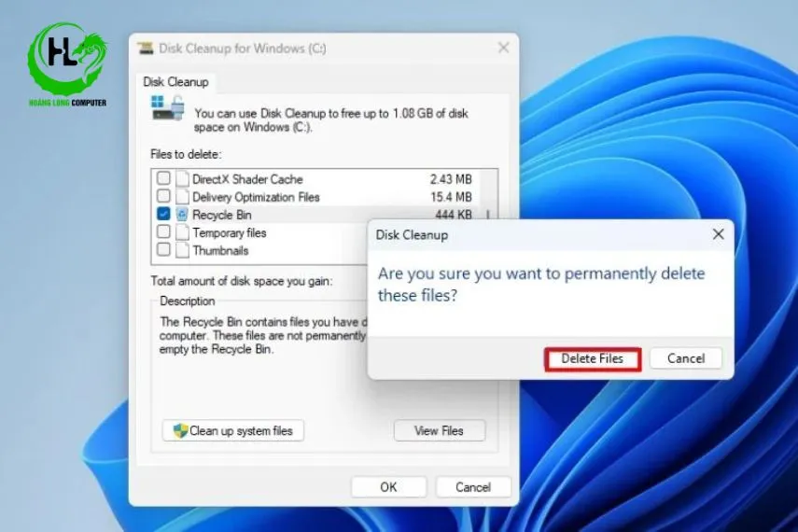Viewport: 798px width, 532px height.
Task: Enable the DirectX Shader Cache checkbox
Action: click(x=163, y=179)
